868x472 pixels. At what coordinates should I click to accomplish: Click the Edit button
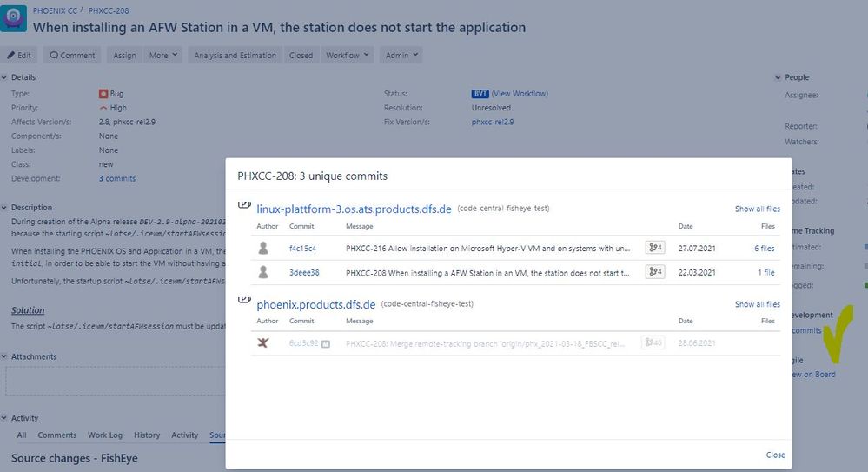[x=19, y=55]
